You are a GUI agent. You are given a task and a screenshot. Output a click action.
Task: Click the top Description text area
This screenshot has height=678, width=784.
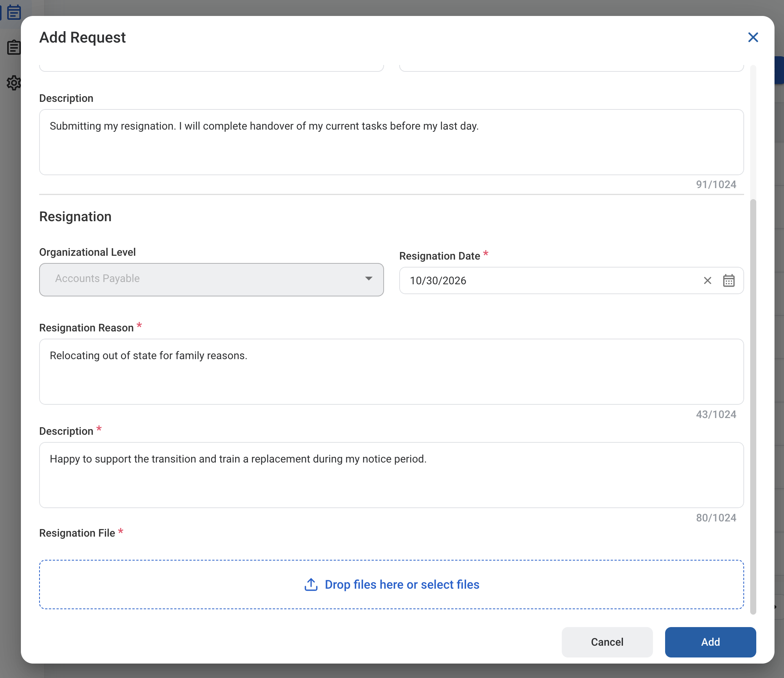coord(391,142)
